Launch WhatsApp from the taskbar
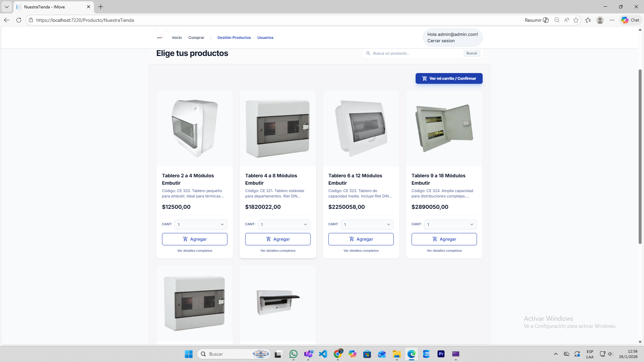This screenshot has width=644, height=362. click(293, 354)
